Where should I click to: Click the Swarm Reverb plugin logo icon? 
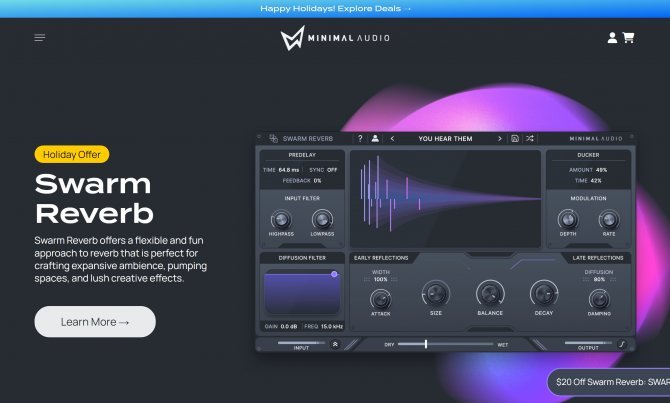273,138
